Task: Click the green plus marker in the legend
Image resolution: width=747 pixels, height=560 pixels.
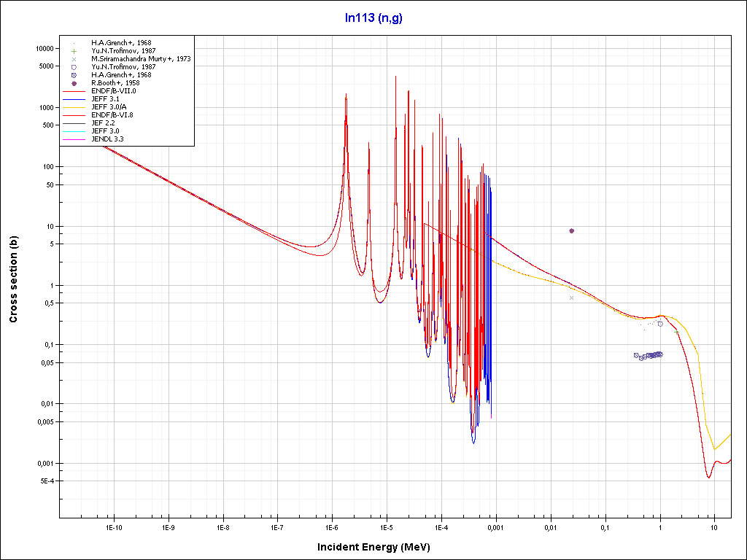Action: [74, 51]
